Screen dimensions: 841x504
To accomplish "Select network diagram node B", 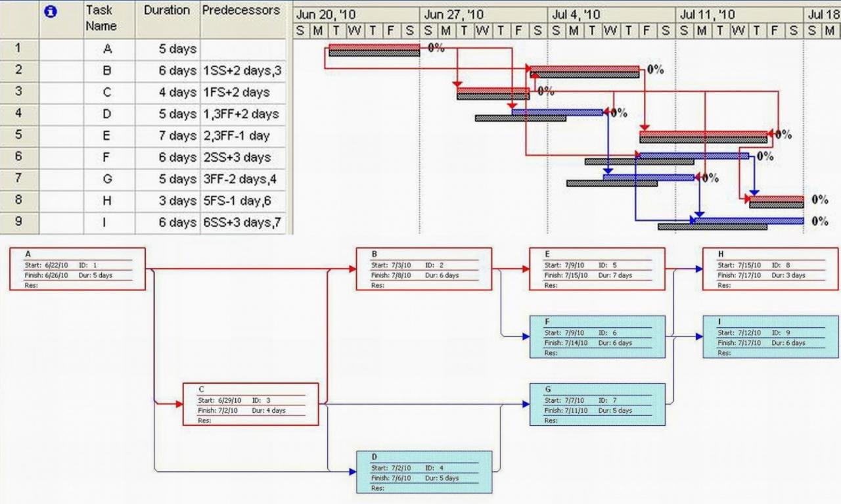I will coord(424,269).
